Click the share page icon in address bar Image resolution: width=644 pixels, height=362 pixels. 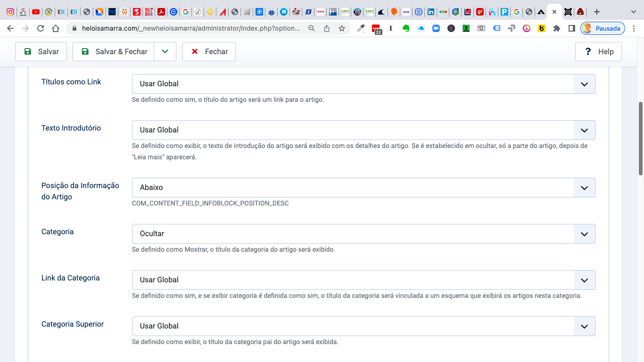pyautogui.click(x=327, y=28)
